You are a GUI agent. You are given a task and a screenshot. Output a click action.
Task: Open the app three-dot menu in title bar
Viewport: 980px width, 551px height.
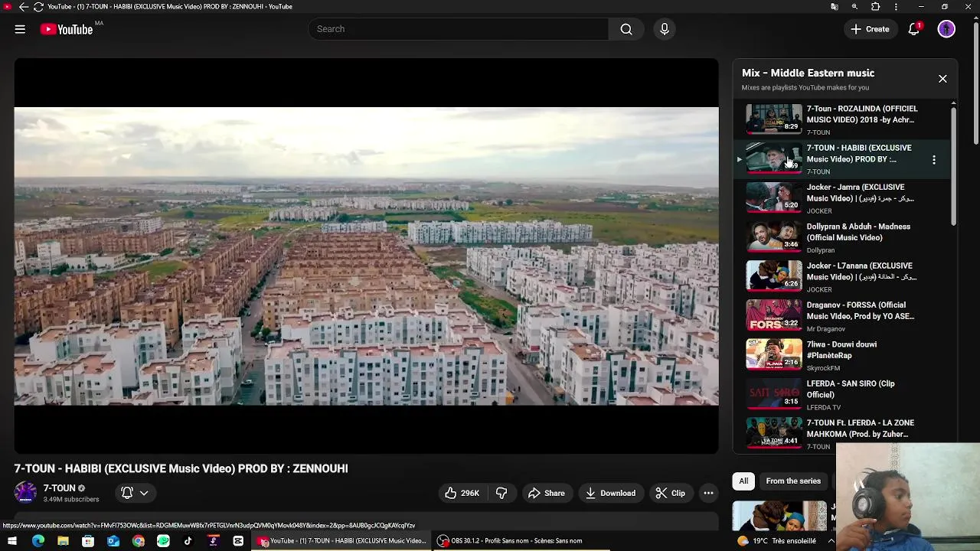coord(896,7)
